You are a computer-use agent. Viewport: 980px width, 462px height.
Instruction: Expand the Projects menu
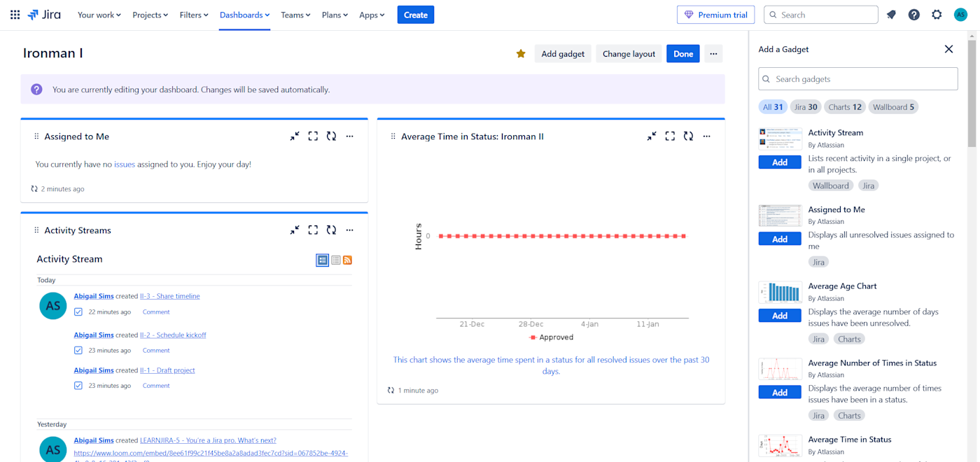pos(150,15)
